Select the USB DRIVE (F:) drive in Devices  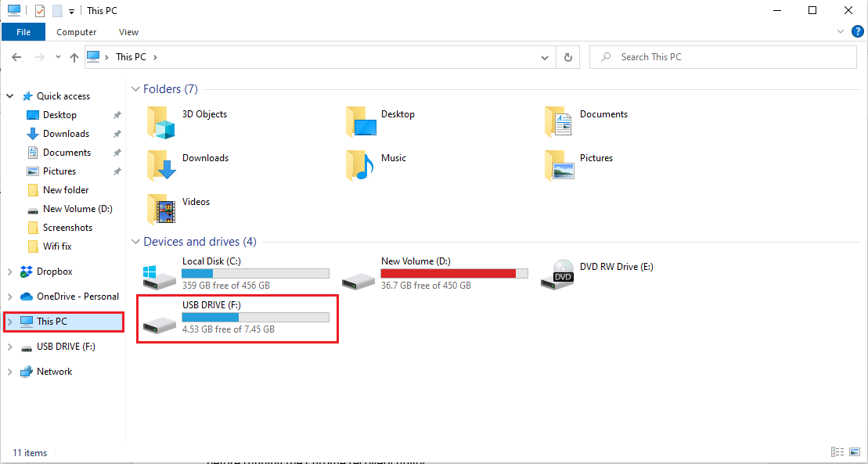pos(160,325)
